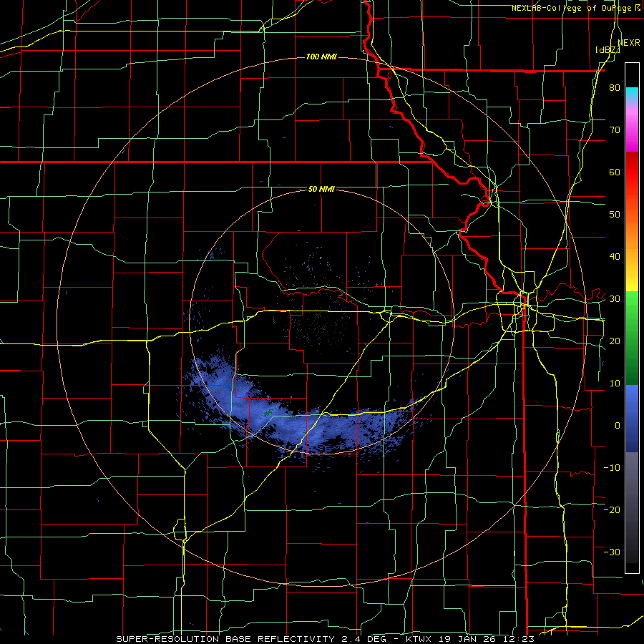This screenshot has width=644, height=644.
Task: Click the 40 dBZ label on the color scale
Action: (x=615, y=257)
